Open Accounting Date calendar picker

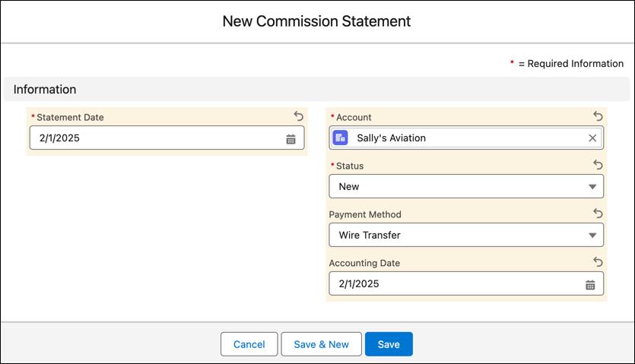(589, 285)
